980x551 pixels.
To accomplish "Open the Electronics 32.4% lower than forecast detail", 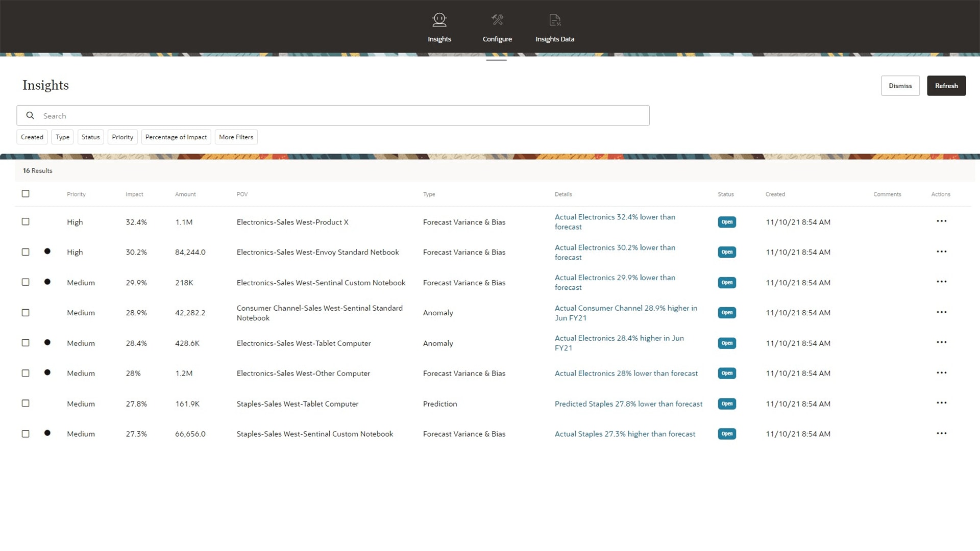I will point(615,222).
